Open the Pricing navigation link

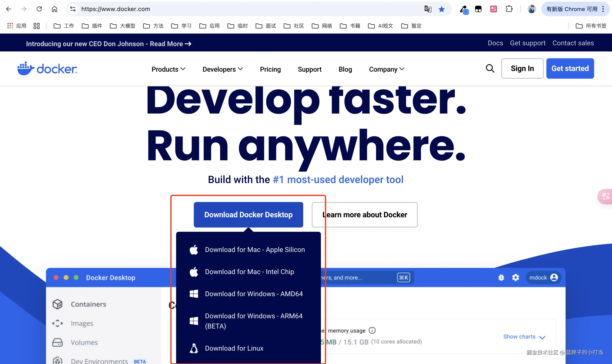270,69
